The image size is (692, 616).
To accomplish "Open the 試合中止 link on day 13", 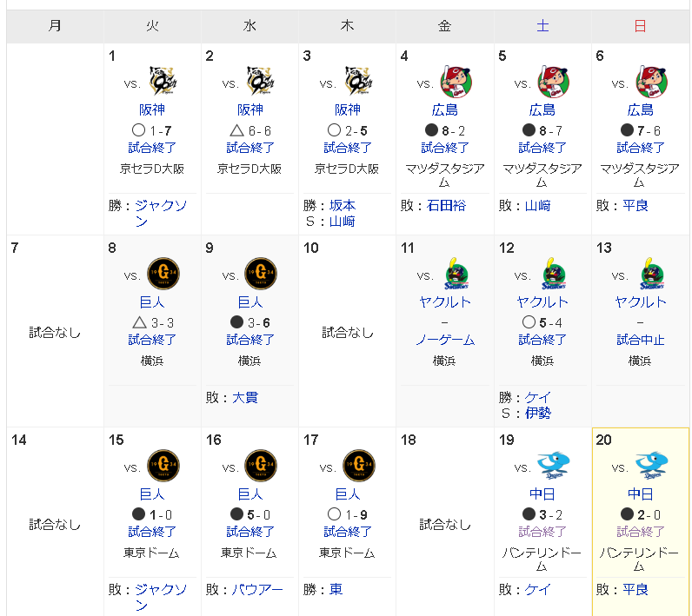I will click(x=640, y=340).
